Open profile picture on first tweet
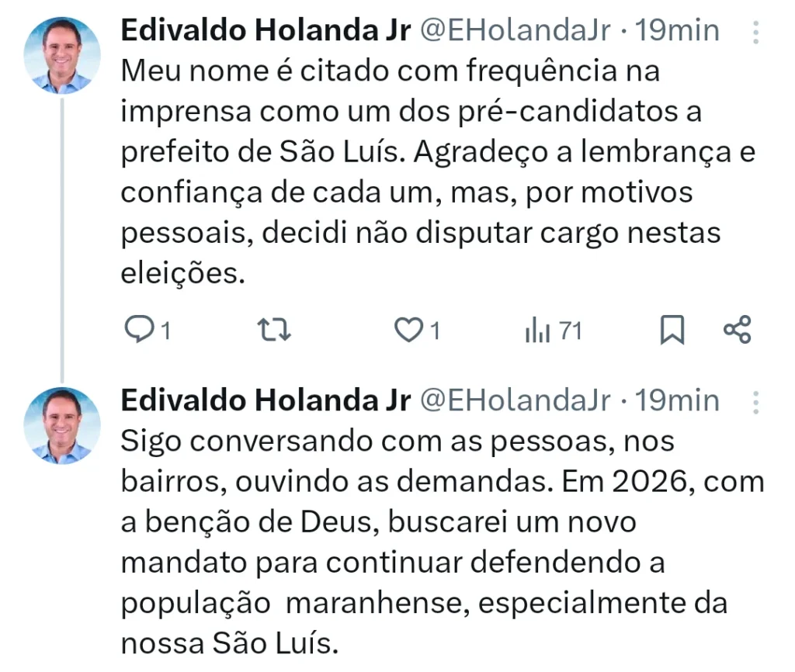 (x=62, y=55)
